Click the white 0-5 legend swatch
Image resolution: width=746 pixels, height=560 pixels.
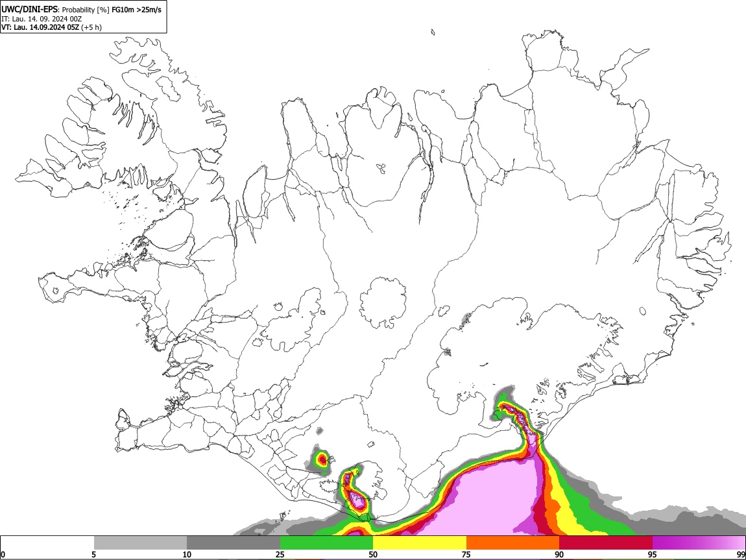click(47, 542)
